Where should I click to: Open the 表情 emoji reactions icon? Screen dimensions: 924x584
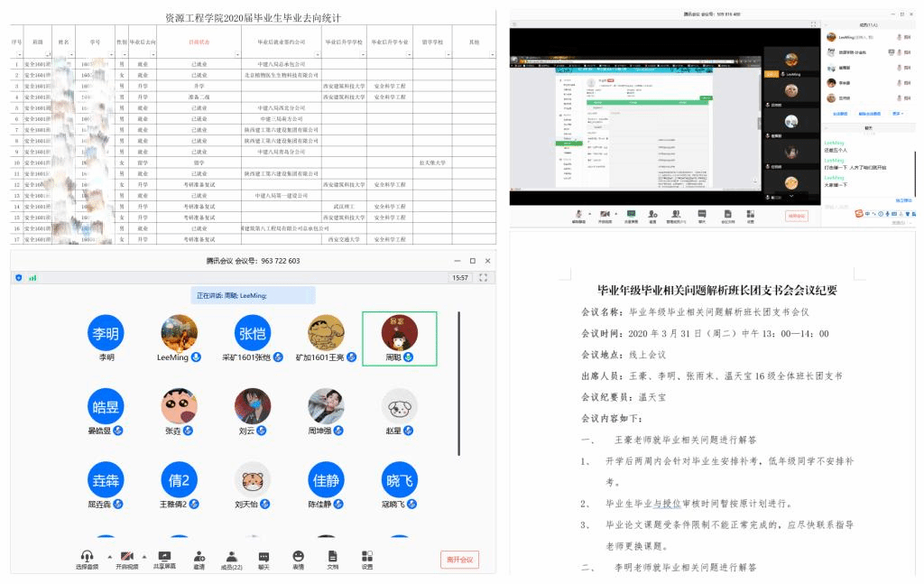coord(298,557)
